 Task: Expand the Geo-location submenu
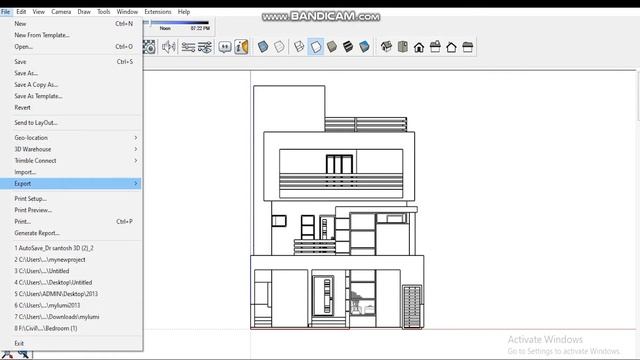click(x=71, y=138)
